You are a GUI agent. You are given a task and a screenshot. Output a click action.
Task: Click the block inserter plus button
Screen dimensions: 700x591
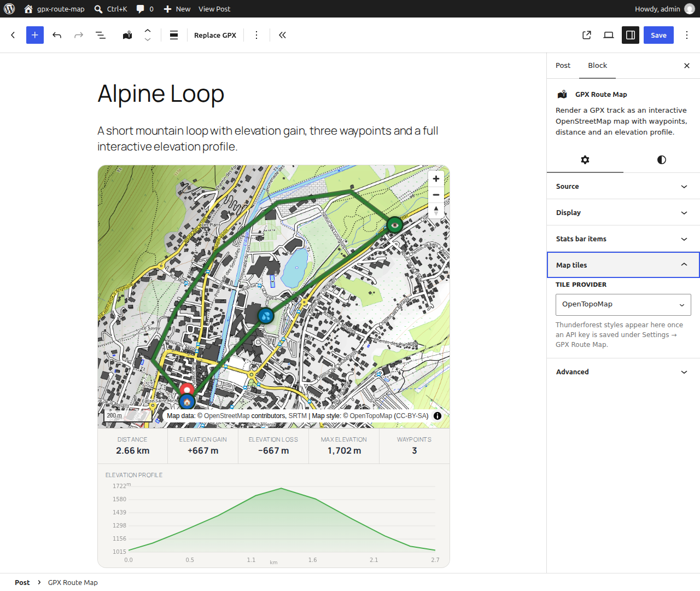pyautogui.click(x=35, y=35)
